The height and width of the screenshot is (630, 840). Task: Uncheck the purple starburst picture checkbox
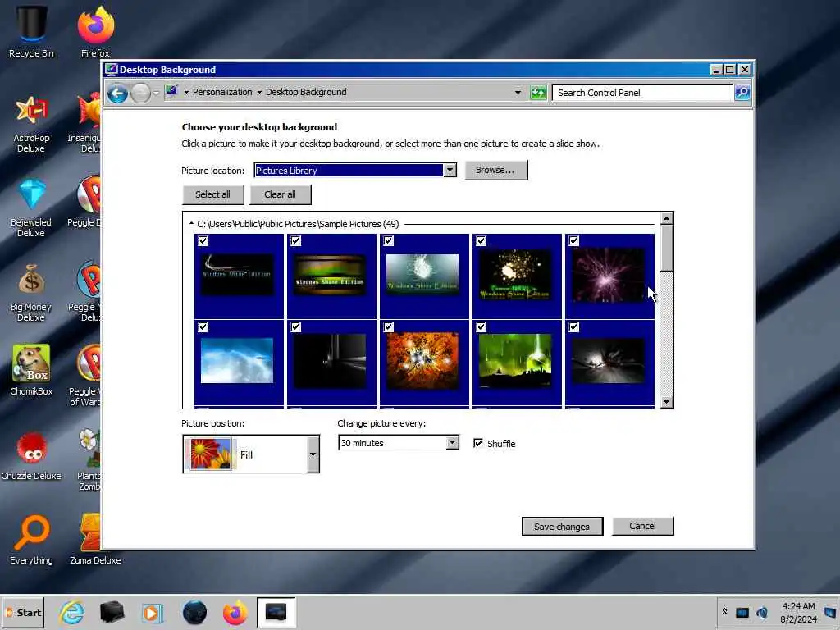pyautogui.click(x=573, y=241)
